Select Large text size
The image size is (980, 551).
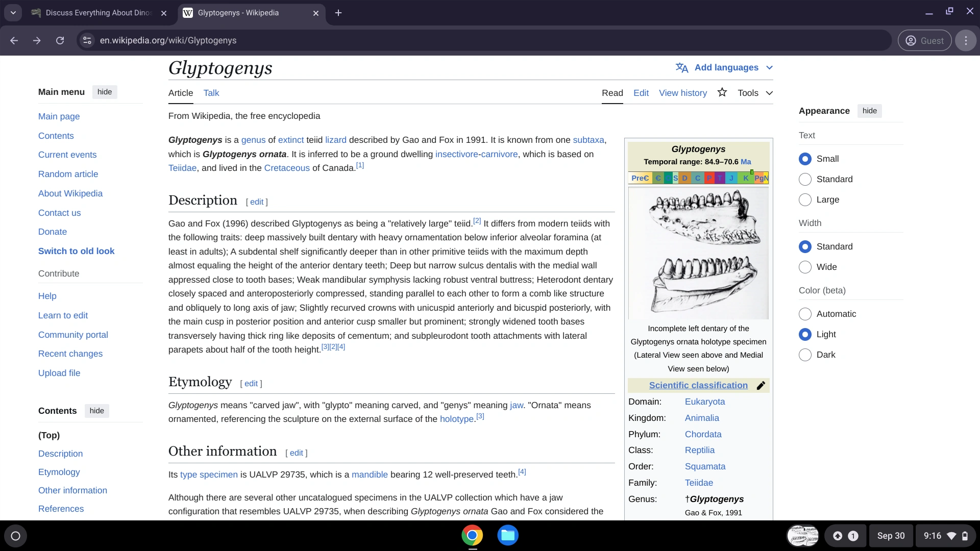[x=805, y=199]
